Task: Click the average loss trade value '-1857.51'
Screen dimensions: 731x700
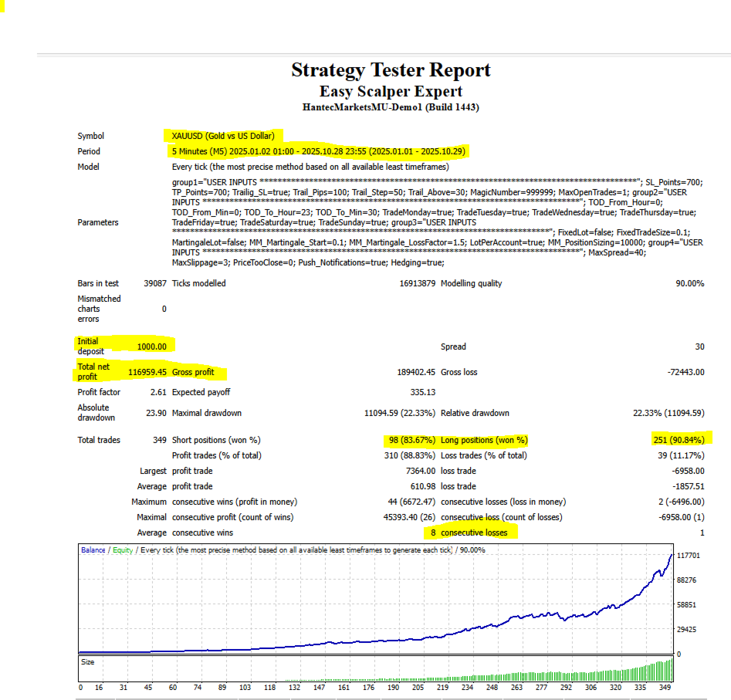Action: click(x=688, y=486)
